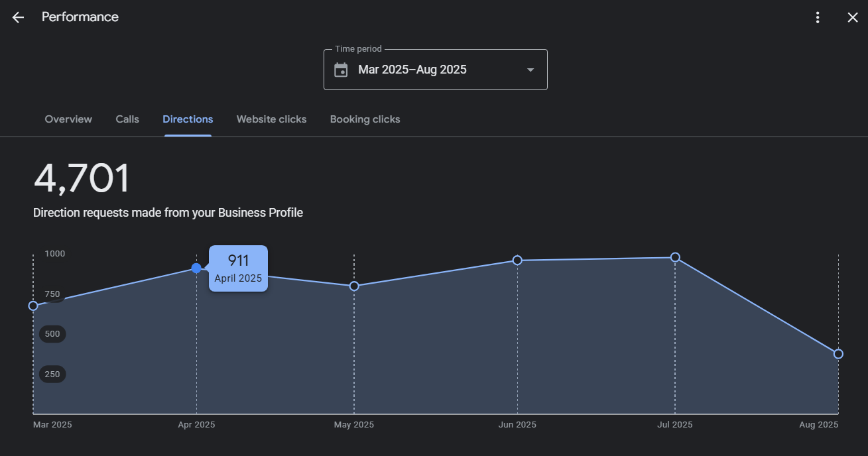The height and width of the screenshot is (456, 868).
Task: Click the 4,701 total directions figure
Action: 82,178
